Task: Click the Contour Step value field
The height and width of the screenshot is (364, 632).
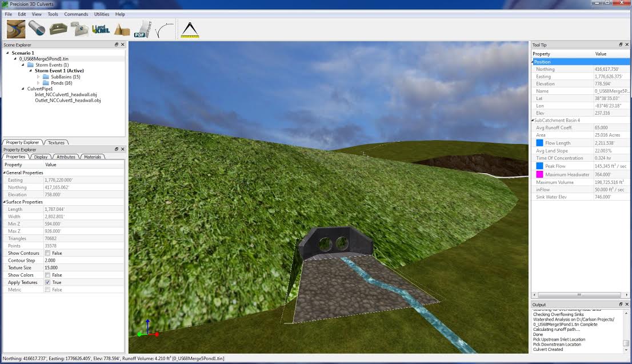Action: tap(83, 261)
